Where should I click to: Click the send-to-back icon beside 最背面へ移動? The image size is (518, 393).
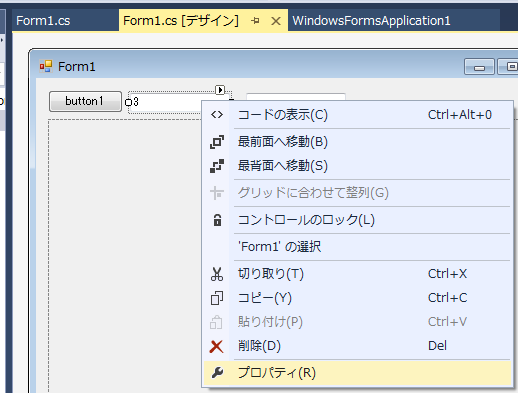[x=217, y=166]
